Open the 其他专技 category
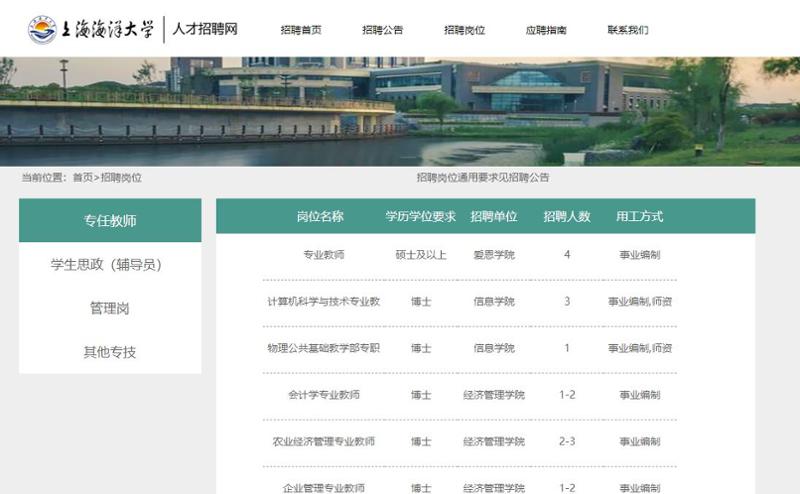The height and width of the screenshot is (494, 800). pos(110,352)
